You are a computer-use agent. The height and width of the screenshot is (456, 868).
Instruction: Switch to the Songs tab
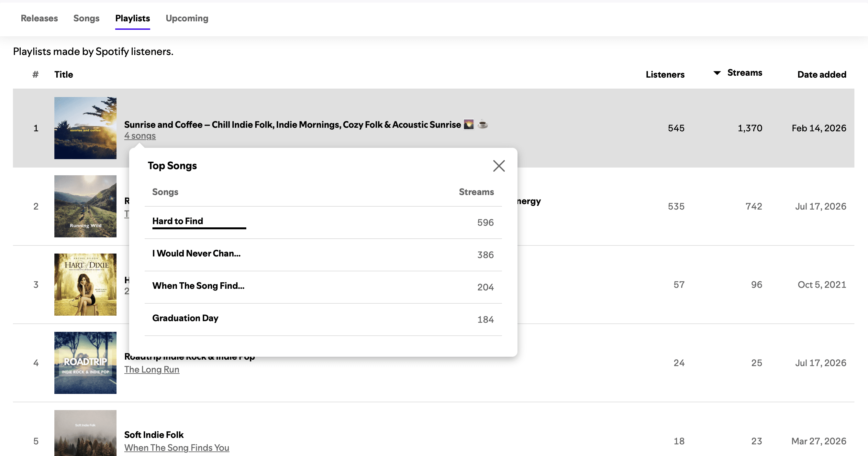[x=86, y=18]
